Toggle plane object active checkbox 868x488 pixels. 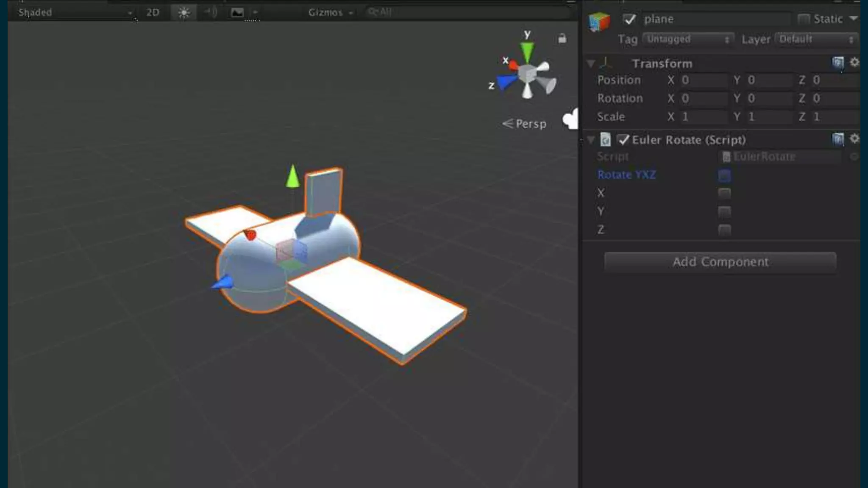point(629,19)
